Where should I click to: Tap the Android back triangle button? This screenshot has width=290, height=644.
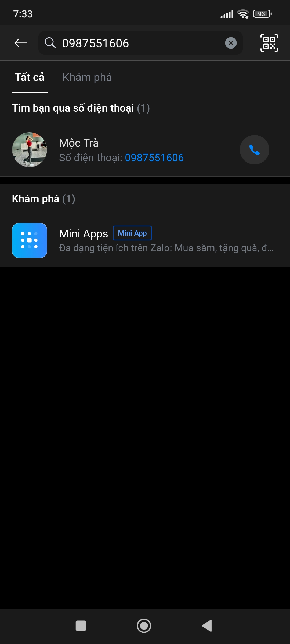coord(207,626)
